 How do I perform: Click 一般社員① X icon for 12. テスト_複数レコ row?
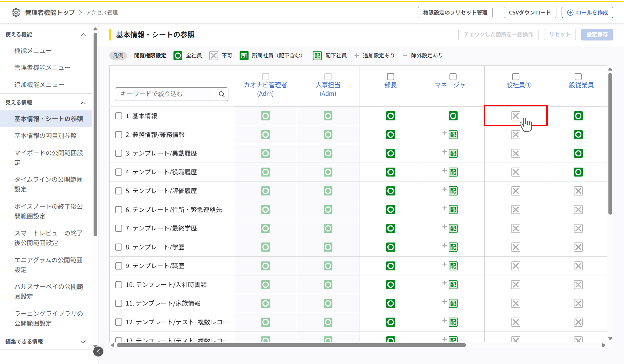(x=516, y=322)
